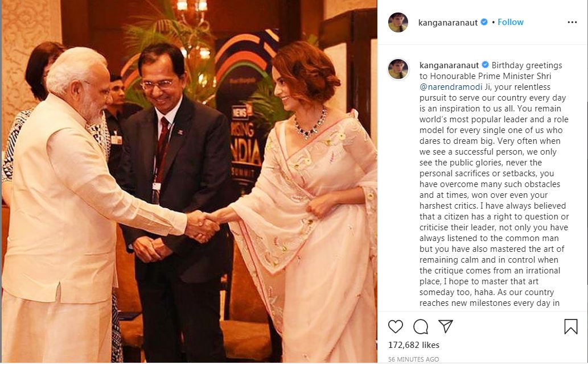Share the post using the paper plane icon

click(446, 326)
